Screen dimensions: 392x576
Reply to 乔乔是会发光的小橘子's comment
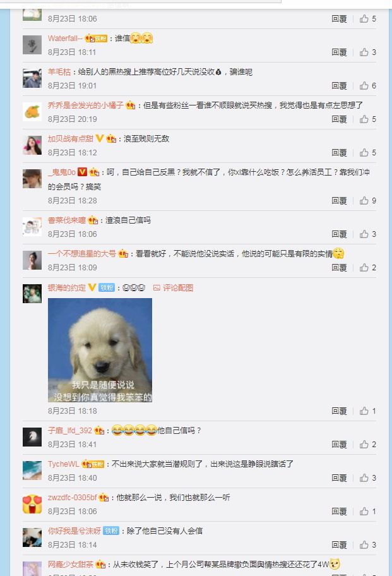[x=339, y=119]
